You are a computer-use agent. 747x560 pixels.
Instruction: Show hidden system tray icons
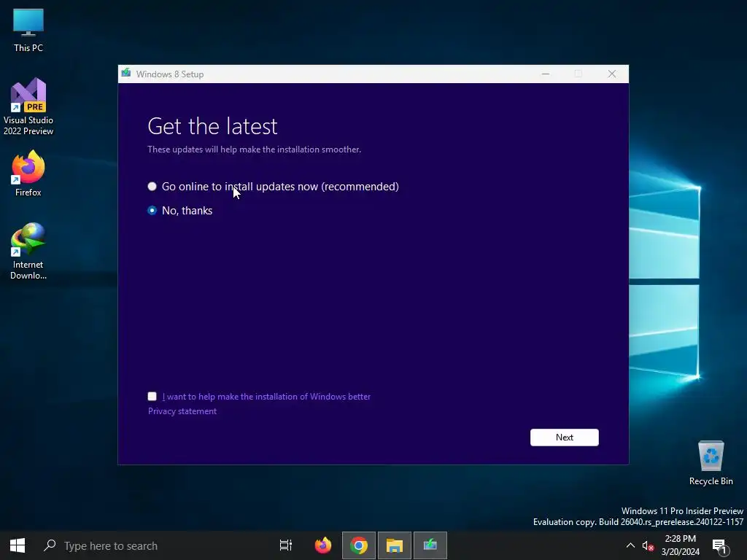point(630,545)
